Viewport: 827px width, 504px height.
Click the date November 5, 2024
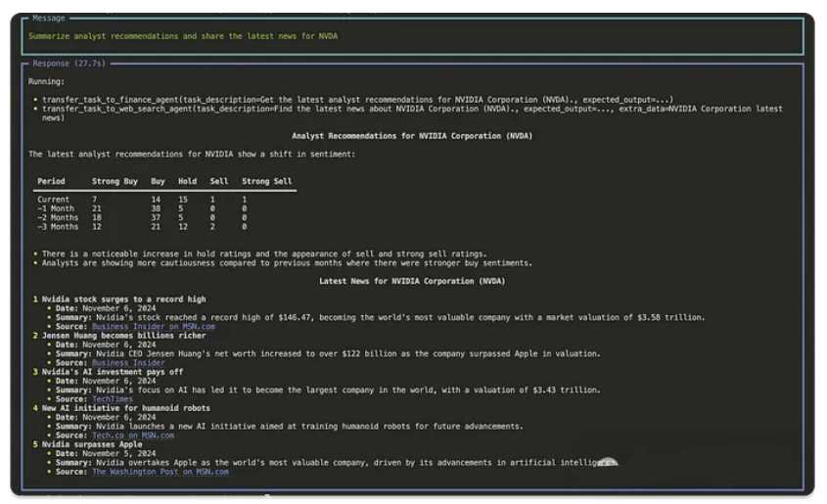(118, 454)
